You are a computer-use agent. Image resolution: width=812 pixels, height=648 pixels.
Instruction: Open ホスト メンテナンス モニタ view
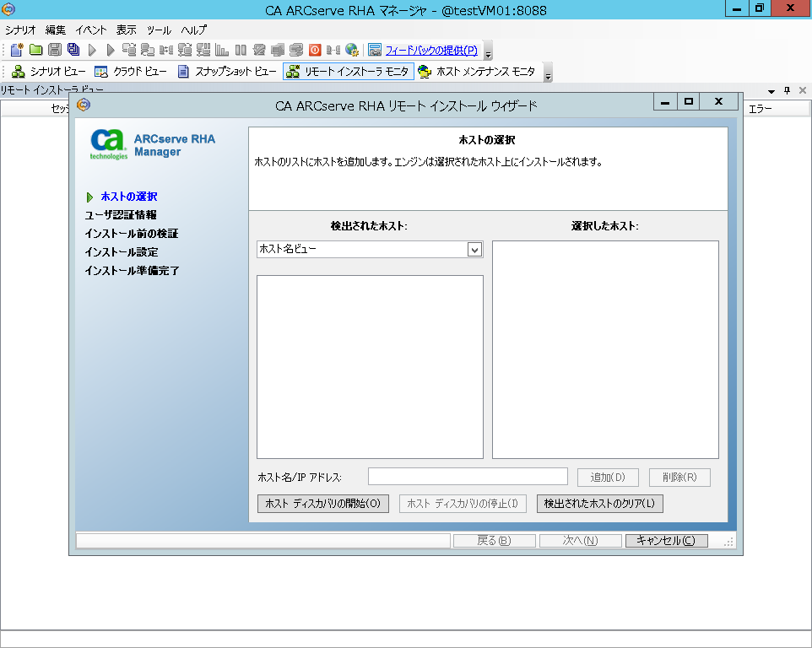point(476,72)
